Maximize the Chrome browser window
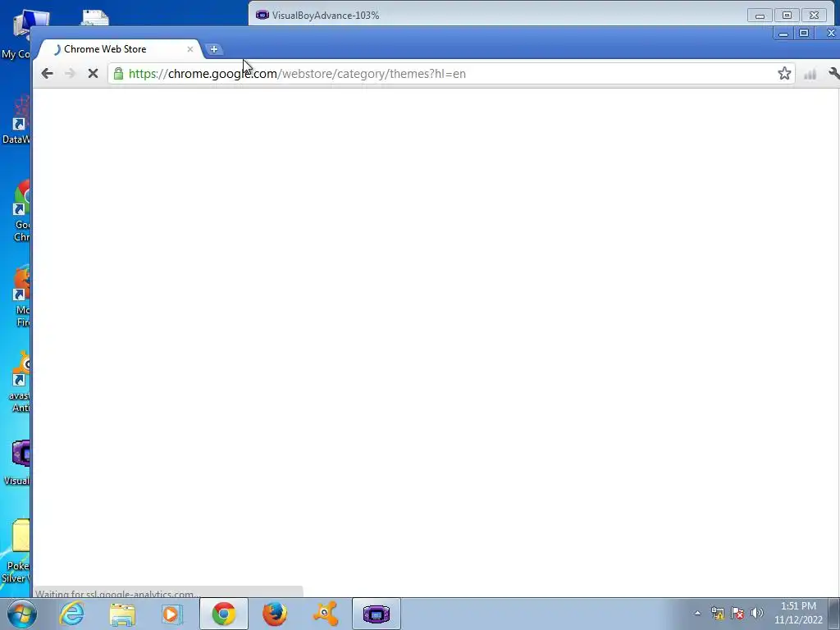840x630 pixels. (x=804, y=33)
